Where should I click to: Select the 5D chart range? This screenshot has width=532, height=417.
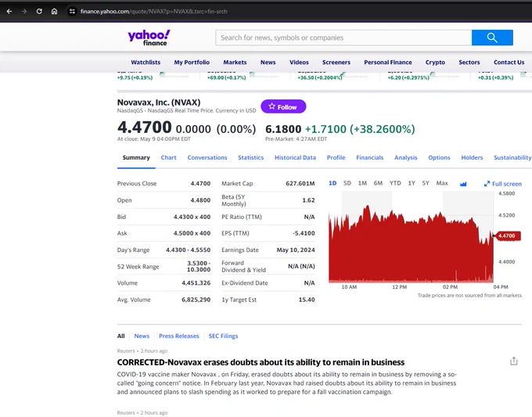[347, 183]
